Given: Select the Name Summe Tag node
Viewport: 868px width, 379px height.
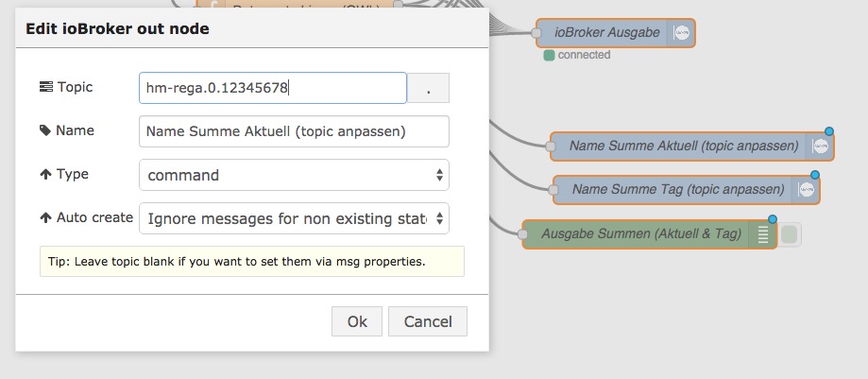Looking at the screenshot, I should tap(677, 190).
